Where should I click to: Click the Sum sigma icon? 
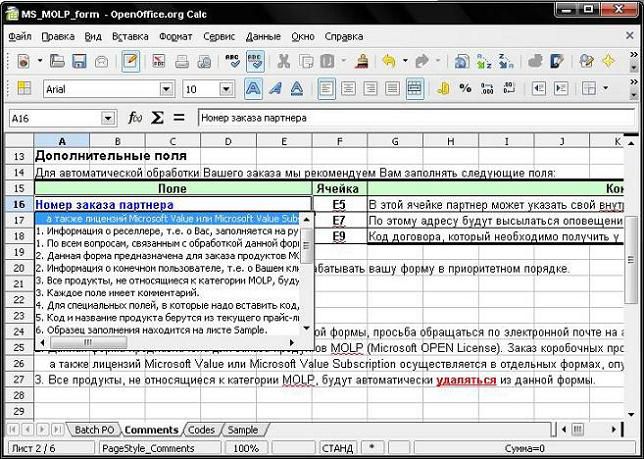click(x=157, y=118)
